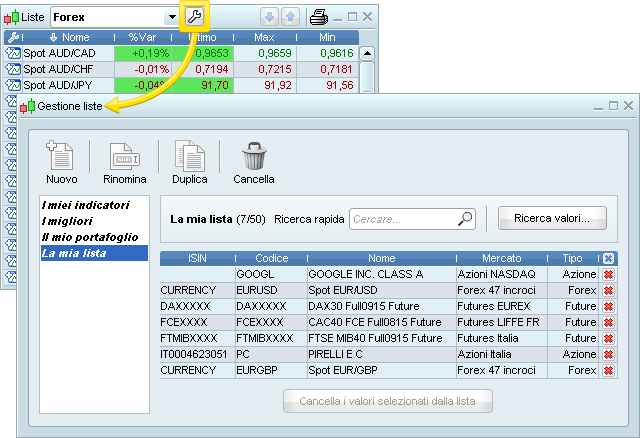640x438 pixels.
Task: Click the wrench list management icon
Action: click(x=194, y=17)
